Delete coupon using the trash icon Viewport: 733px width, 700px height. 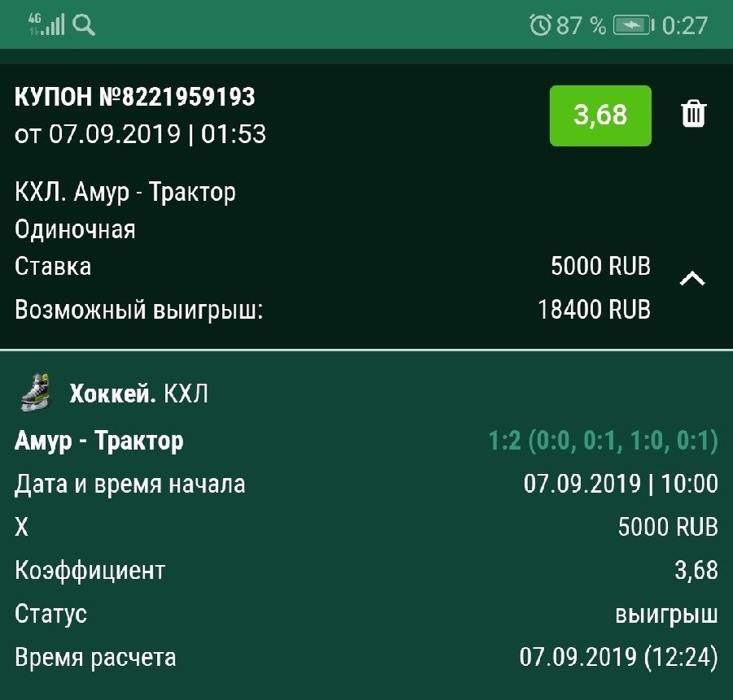tap(692, 115)
